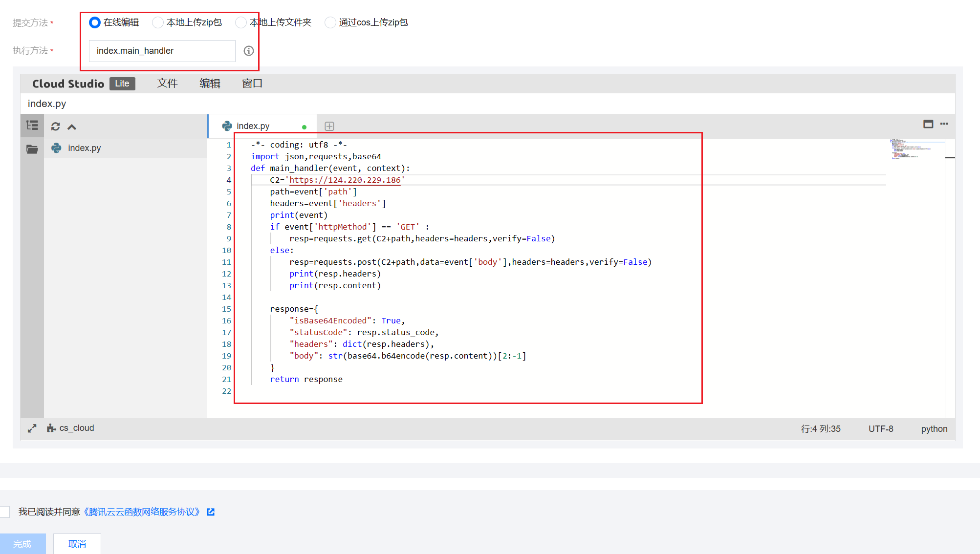The image size is (980, 554).
Task: Click the open folder icon in sidebar
Action: pyautogui.click(x=32, y=149)
